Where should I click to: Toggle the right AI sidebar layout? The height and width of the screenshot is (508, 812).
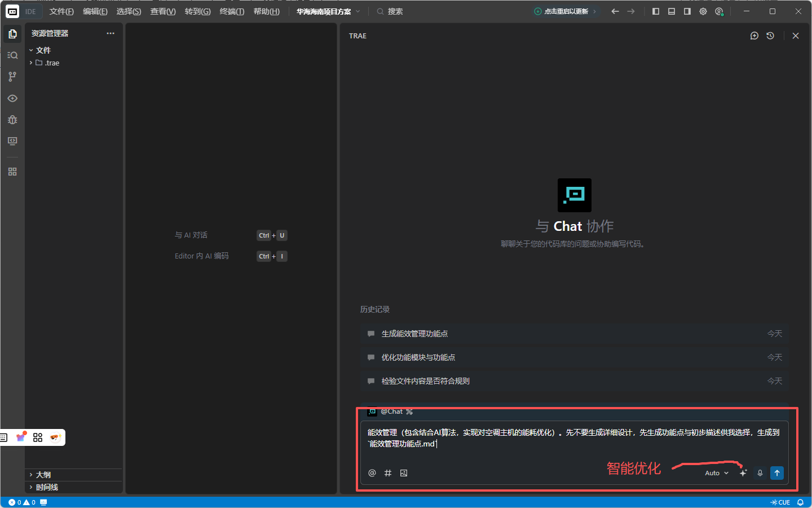click(687, 11)
